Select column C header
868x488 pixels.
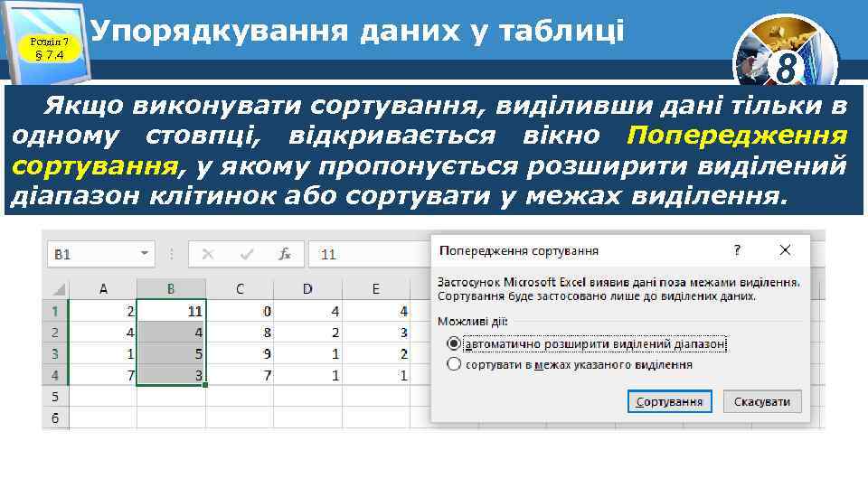click(x=240, y=289)
